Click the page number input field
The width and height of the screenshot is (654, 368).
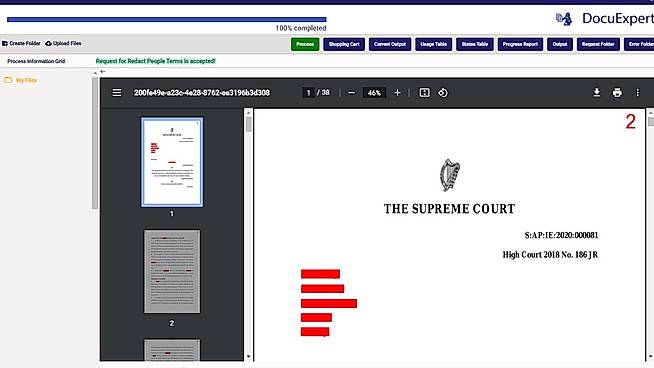coord(308,93)
